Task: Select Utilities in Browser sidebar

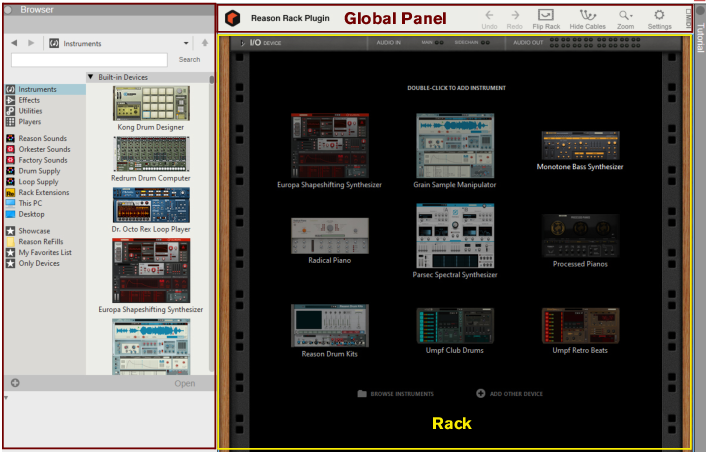Action: point(30,111)
